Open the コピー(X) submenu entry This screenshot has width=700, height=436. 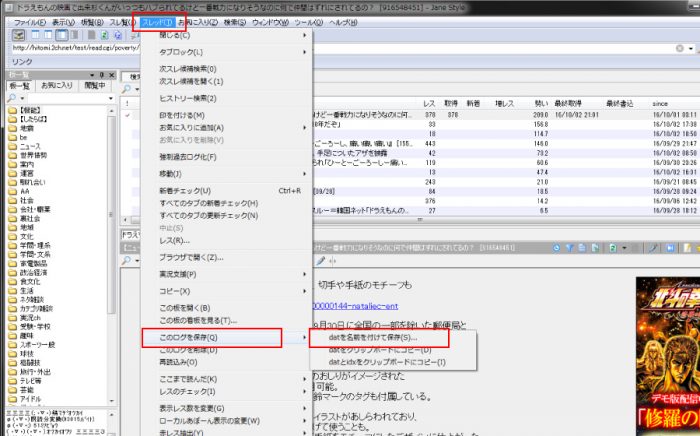click(x=226, y=291)
